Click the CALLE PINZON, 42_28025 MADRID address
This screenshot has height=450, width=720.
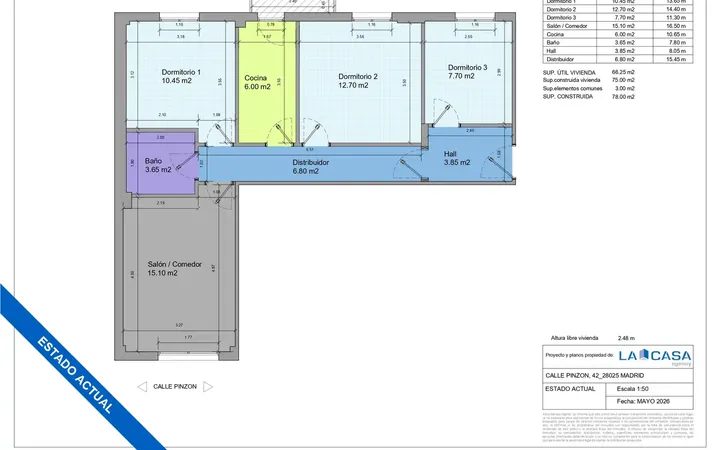(x=595, y=376)
